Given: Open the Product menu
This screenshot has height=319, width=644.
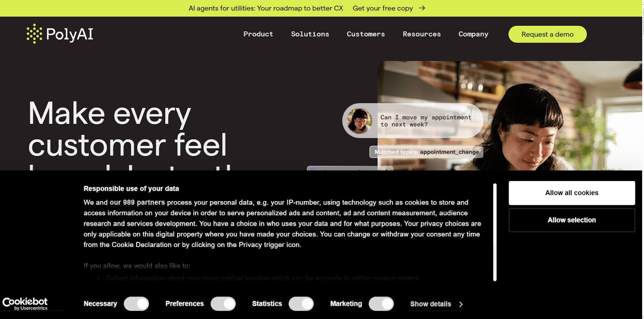Looking at the screenshot, I should pyautogui.click(x=258, y=34).
